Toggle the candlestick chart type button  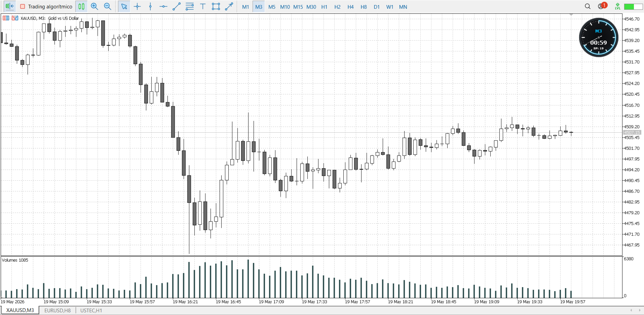81,7
